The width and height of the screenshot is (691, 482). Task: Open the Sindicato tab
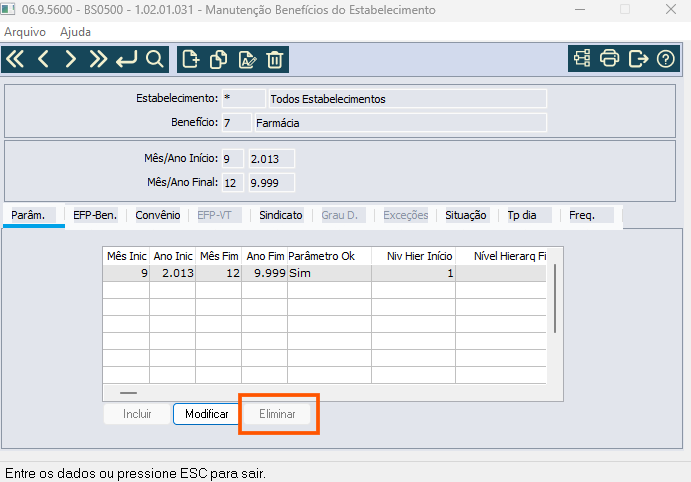point(281,215)
